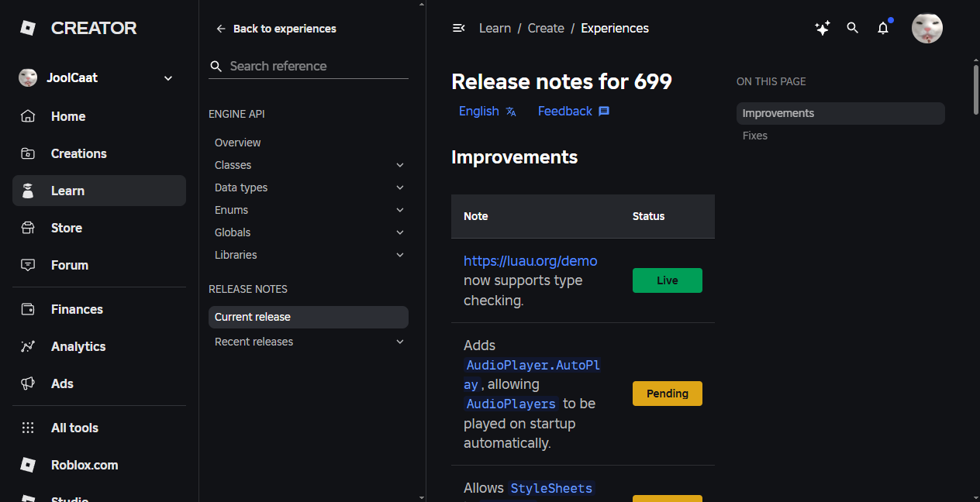Screen dimensions: 980x502
Task: Expand the Recent releases chevron
Action: [400, 342]
